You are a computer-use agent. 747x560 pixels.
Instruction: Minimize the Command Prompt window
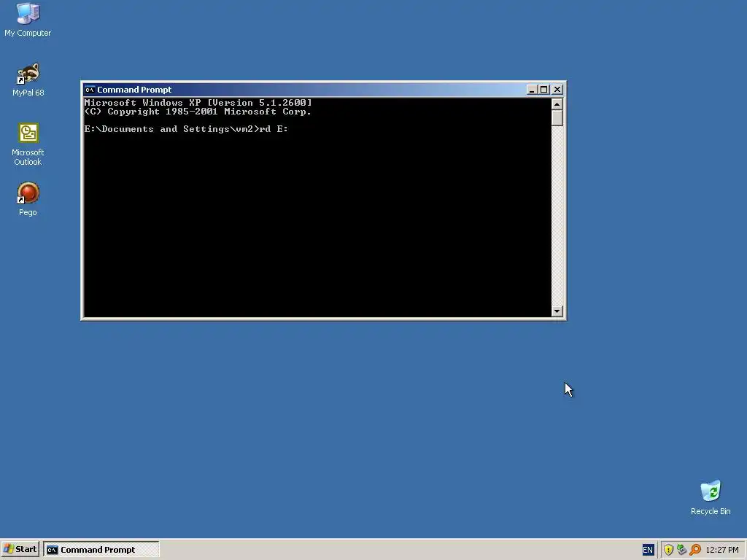pos(532,90)
